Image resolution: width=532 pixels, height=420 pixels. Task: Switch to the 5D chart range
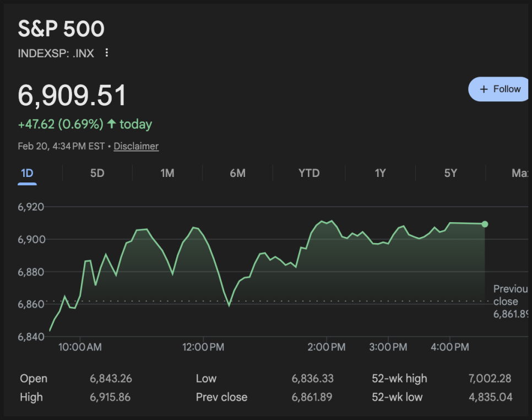pyautogui.click(x=97, y=173)
